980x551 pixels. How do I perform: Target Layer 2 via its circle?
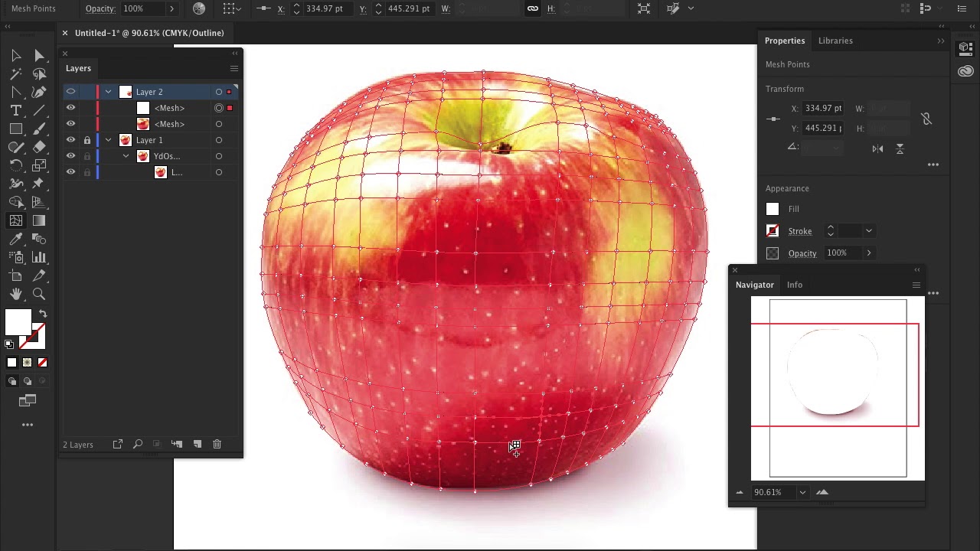219,92
